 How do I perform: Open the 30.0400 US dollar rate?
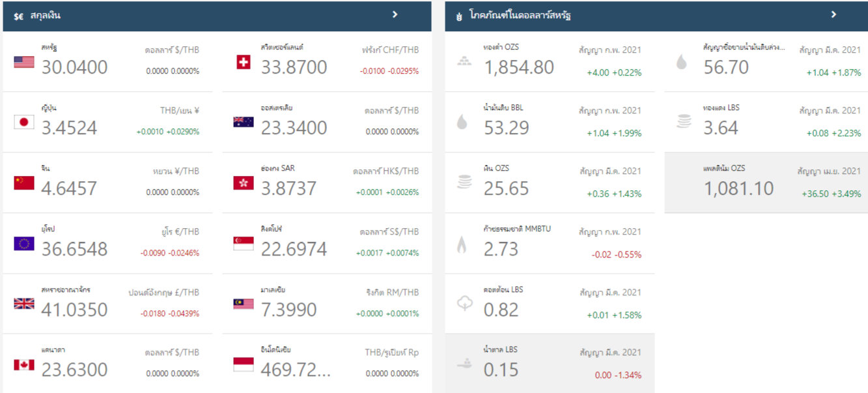coord(74,67)
